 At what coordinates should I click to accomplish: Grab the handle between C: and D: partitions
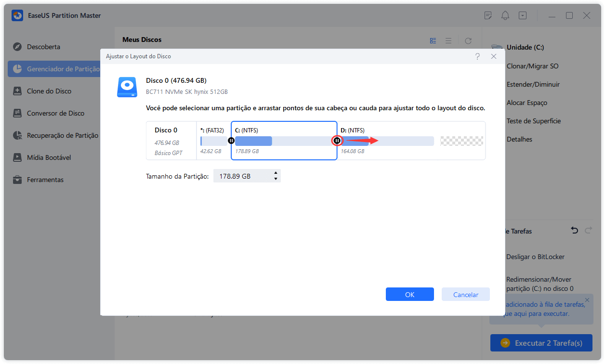pos(337,141)
